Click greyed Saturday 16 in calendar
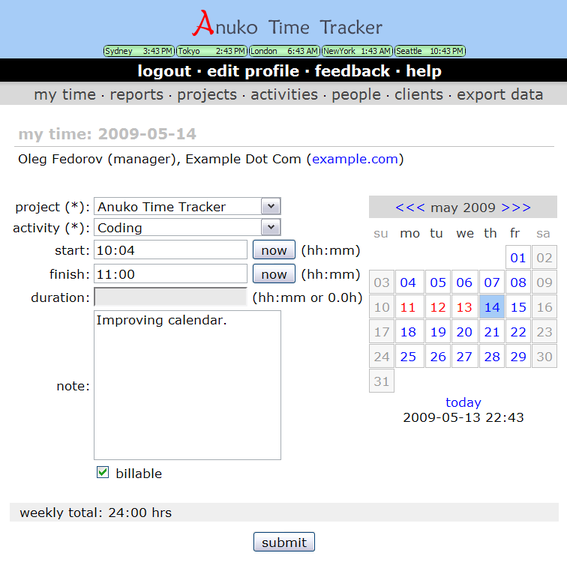 click(x=544, y=307)
